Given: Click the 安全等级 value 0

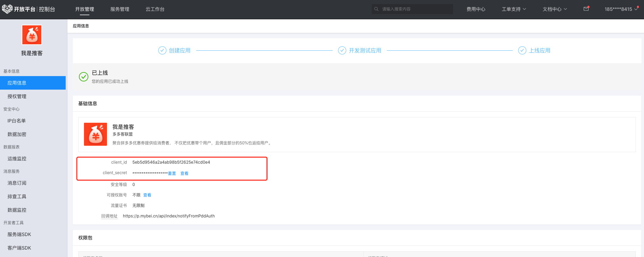Looking at the screenshot, I should tap(134, 185).
